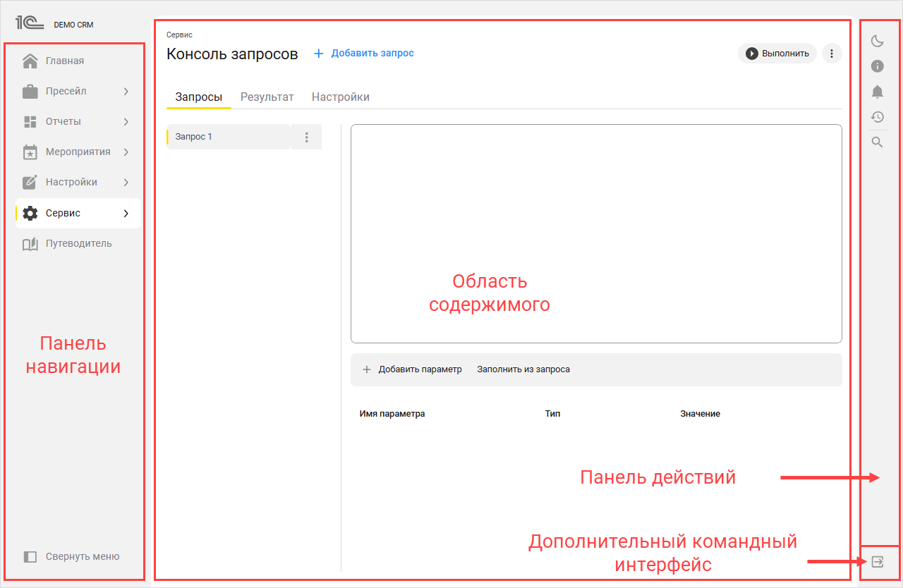903x588 pixels.
Task: Click the Добавить запрос link
Action: (x=372, y=53)
